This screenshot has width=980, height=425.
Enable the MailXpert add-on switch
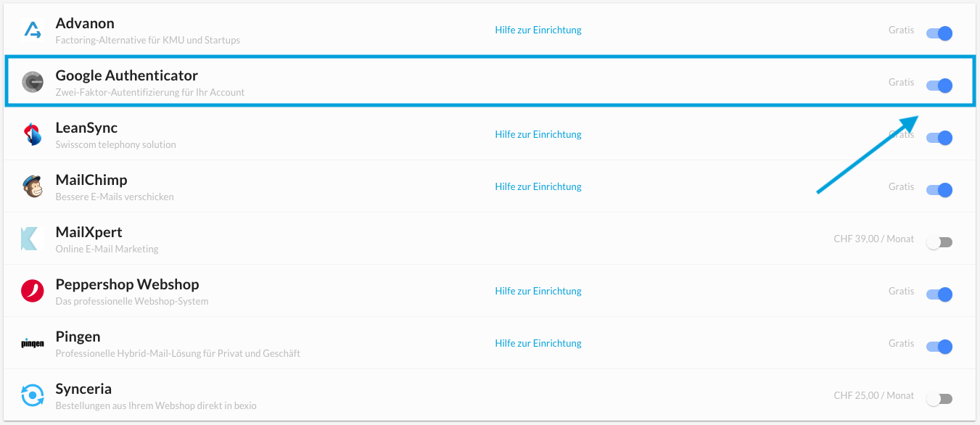(939, 242)
